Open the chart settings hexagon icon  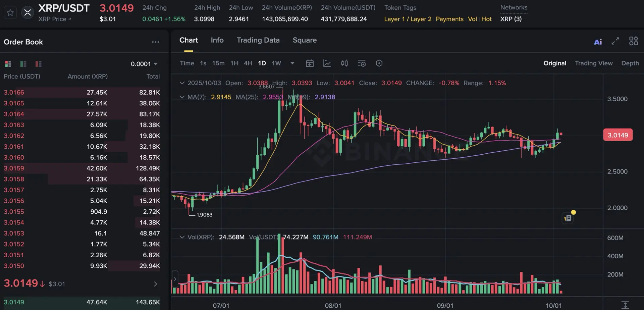(x=379, y=63)
